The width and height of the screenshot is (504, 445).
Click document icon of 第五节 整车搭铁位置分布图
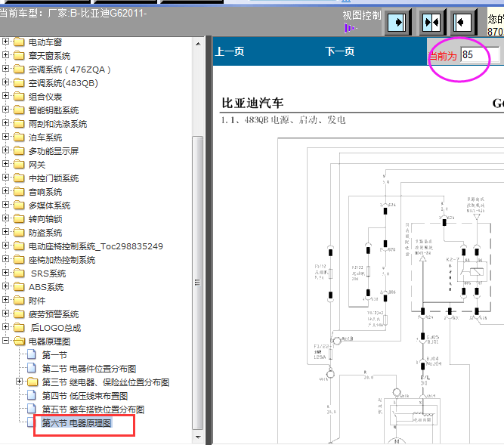pos(32,409)
